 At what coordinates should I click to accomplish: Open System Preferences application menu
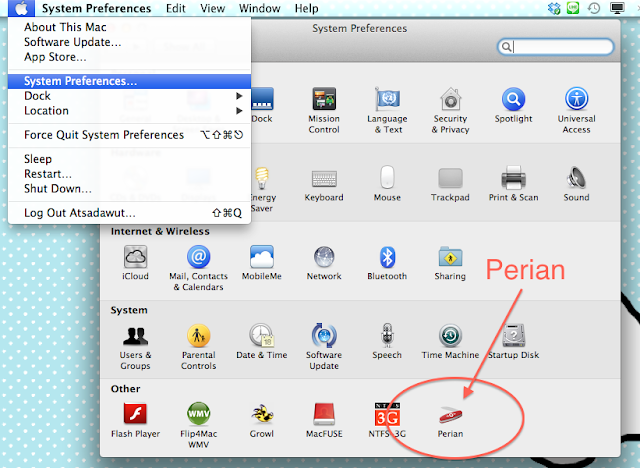tap(96, 8)
